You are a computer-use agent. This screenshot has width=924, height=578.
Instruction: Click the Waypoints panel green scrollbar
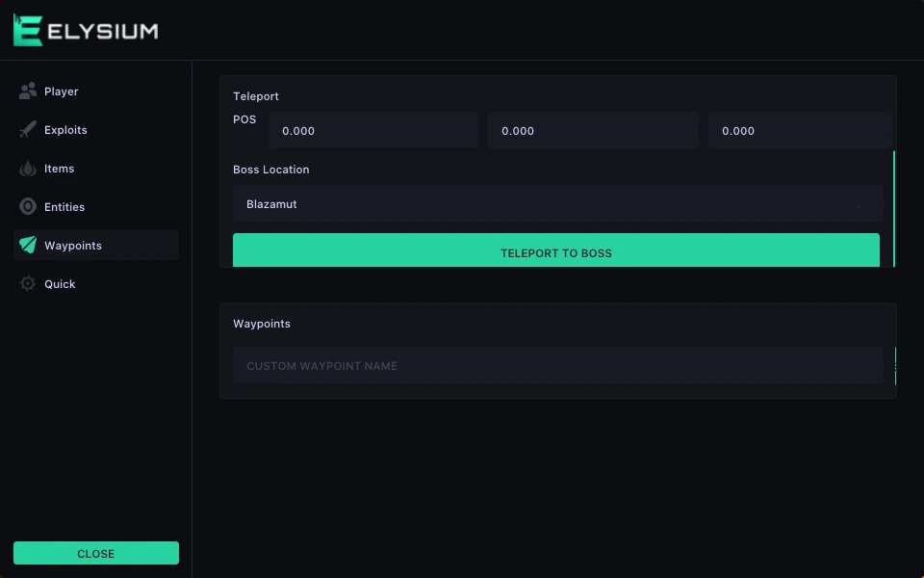click(x=895, y=366)
